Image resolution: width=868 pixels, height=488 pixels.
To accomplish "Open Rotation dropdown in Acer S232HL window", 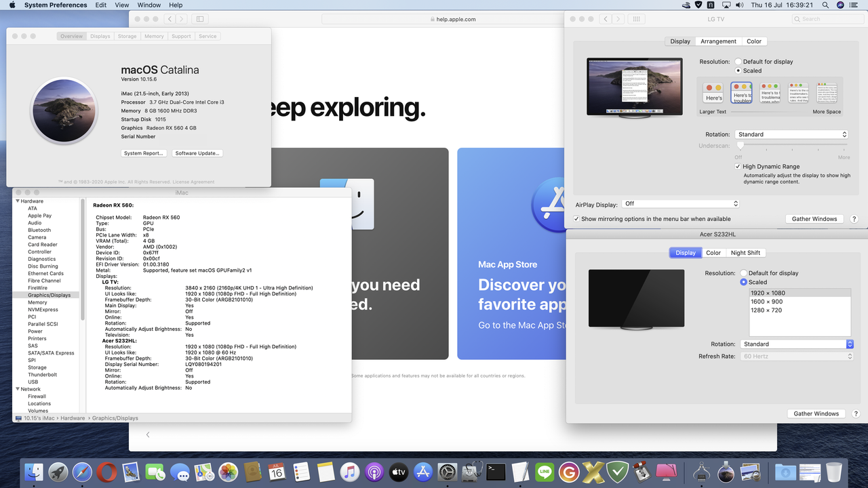I will point(797,344).
